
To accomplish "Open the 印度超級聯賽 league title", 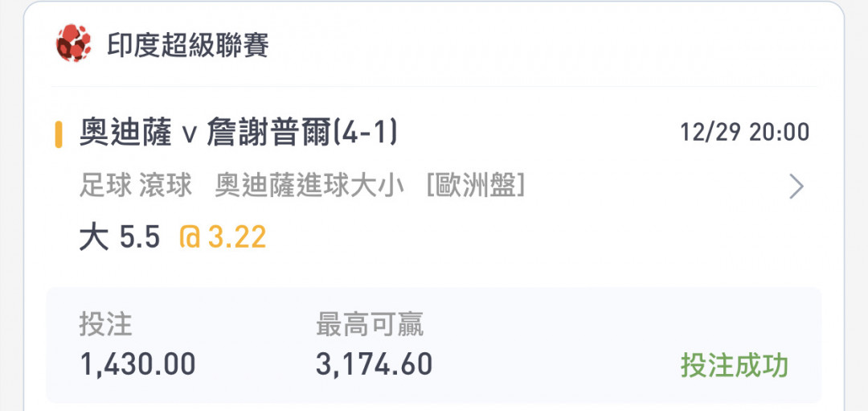I will pos(187,45).
